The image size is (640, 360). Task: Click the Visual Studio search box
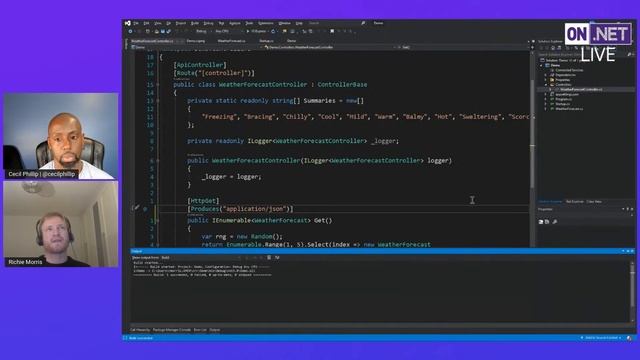(x=337, y=23)
